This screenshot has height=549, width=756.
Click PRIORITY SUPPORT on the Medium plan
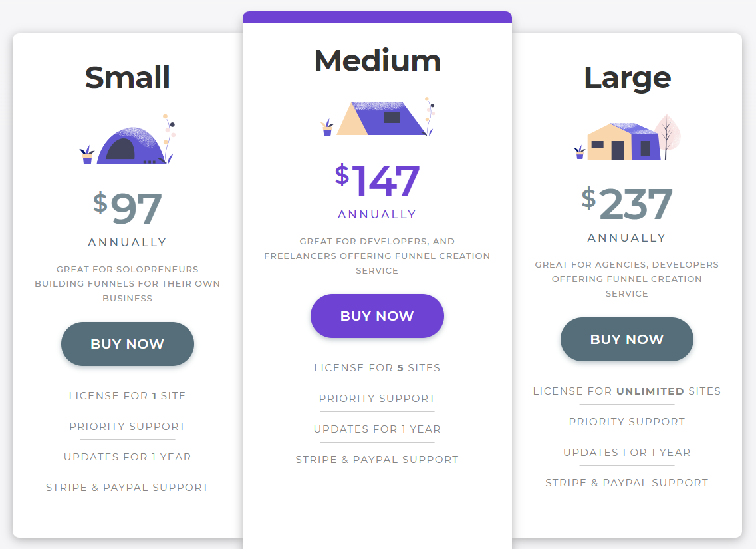coord(377,398)
